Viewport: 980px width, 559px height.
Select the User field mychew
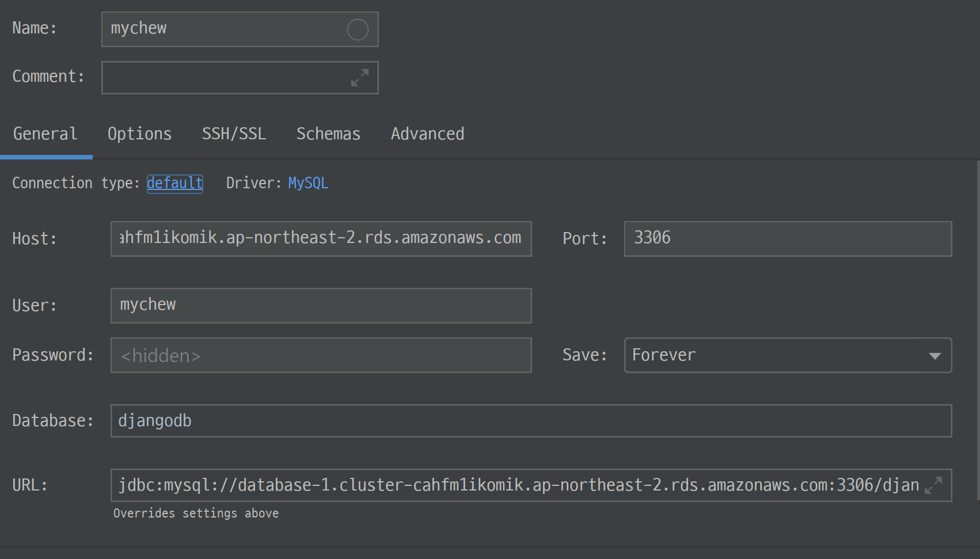[x=321, y=306]
